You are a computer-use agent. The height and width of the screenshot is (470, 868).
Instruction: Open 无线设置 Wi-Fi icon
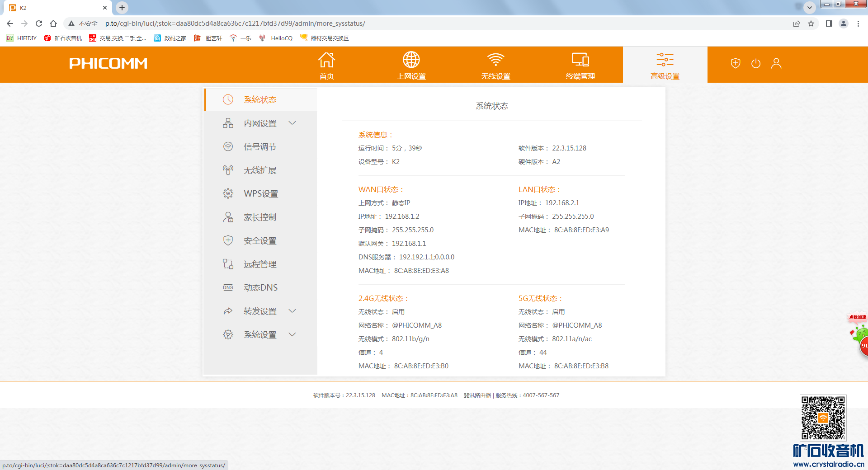[x=495, y=60]
